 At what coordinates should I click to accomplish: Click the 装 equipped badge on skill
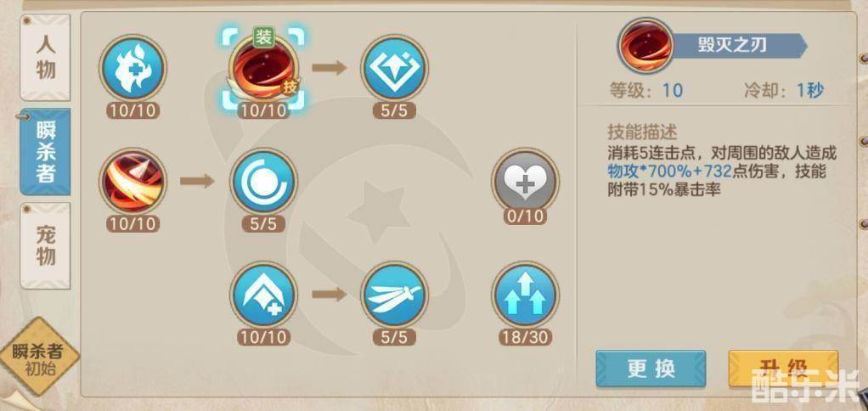pyautogui.click(x=263, y=37)
